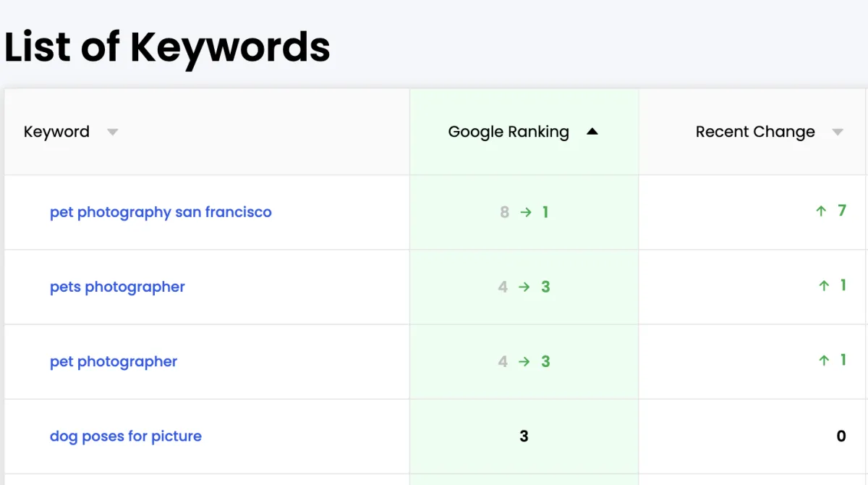
Task: Sort by the Keyword column header label
Action: (56, 132)
